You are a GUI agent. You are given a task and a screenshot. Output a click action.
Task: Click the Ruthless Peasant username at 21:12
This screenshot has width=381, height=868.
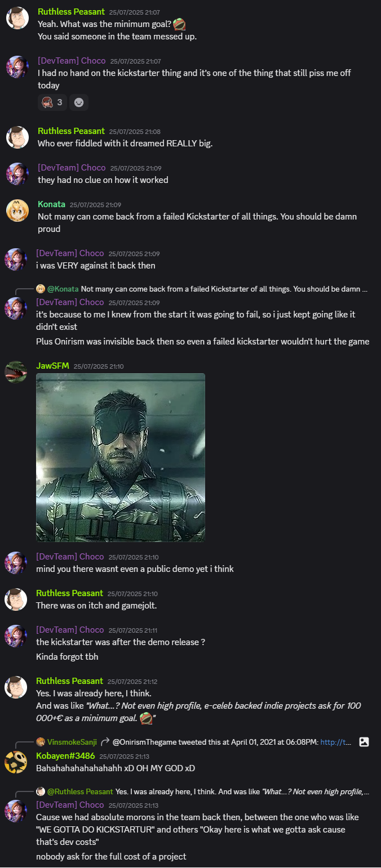coord(70,681)
